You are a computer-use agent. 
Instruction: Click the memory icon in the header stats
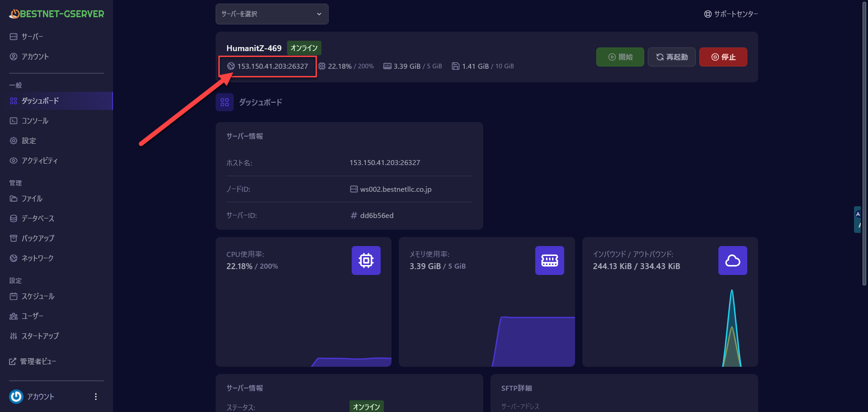pyautogui.click(x=387, y=66)
